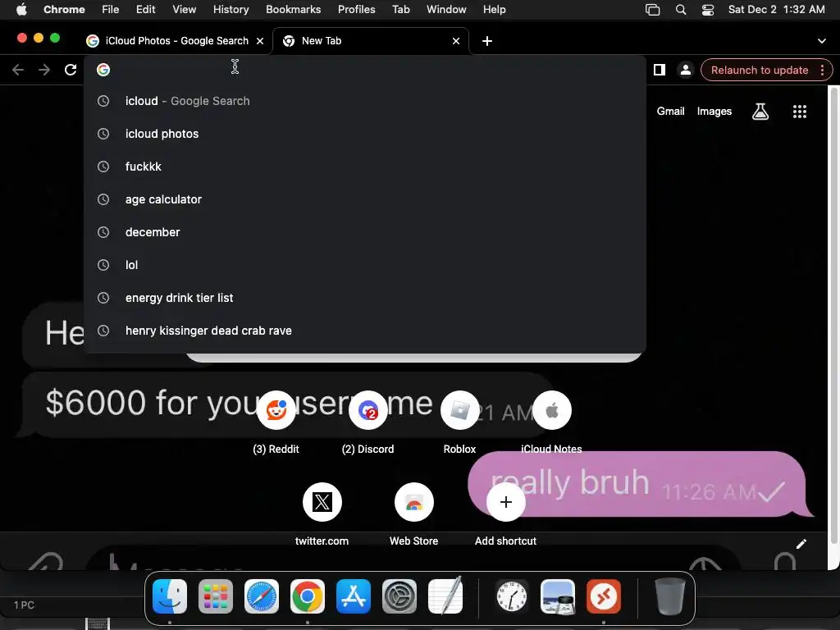The image size is (840, 630).
Task: Select the 'icloud - Google Search' suggestion
Action: coord(364,101)
